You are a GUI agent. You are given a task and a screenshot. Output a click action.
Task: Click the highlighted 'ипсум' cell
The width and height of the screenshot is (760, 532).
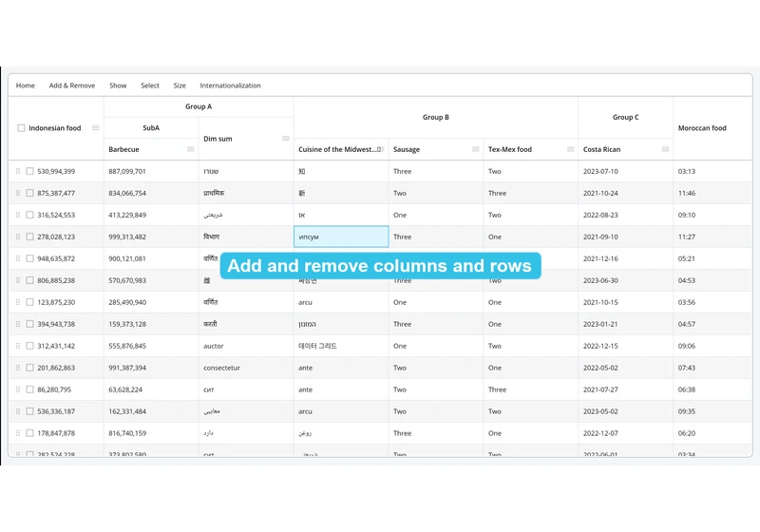click(x=341, y=237)
